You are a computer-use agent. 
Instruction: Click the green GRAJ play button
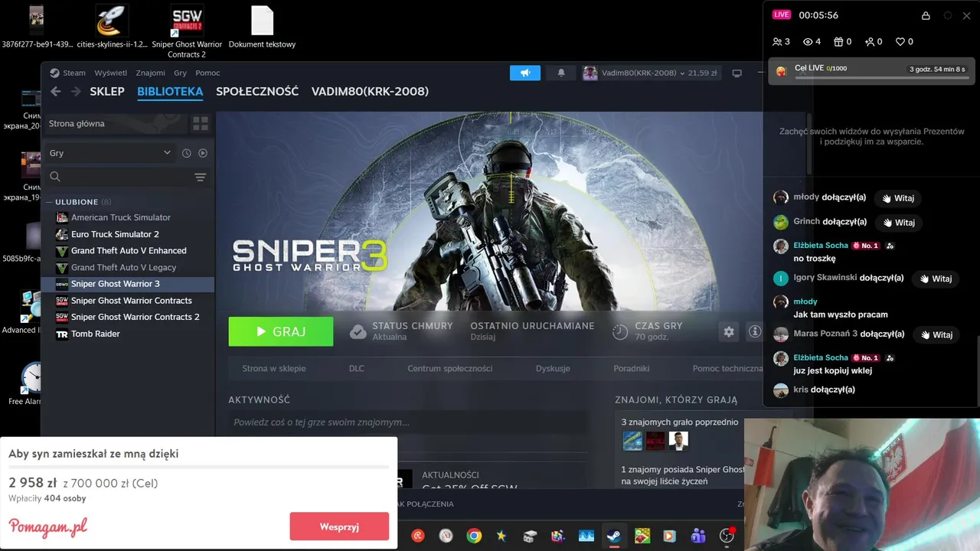(281, 331)
